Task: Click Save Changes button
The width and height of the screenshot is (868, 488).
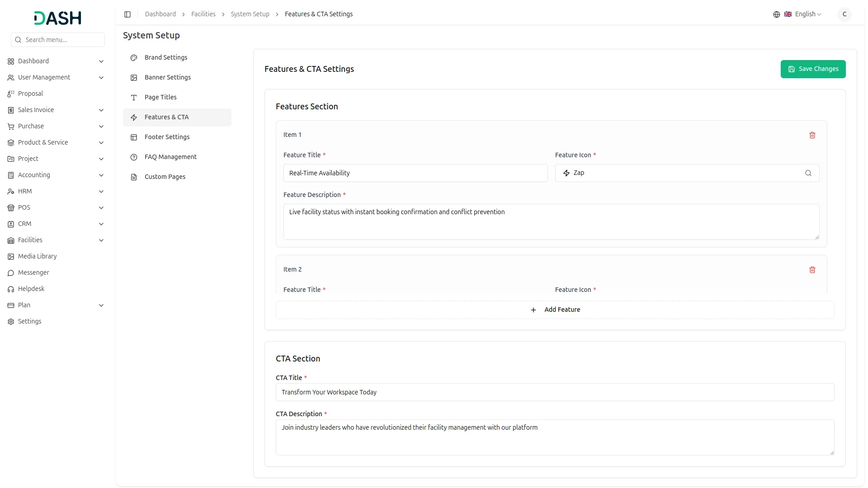Action: 812,69
